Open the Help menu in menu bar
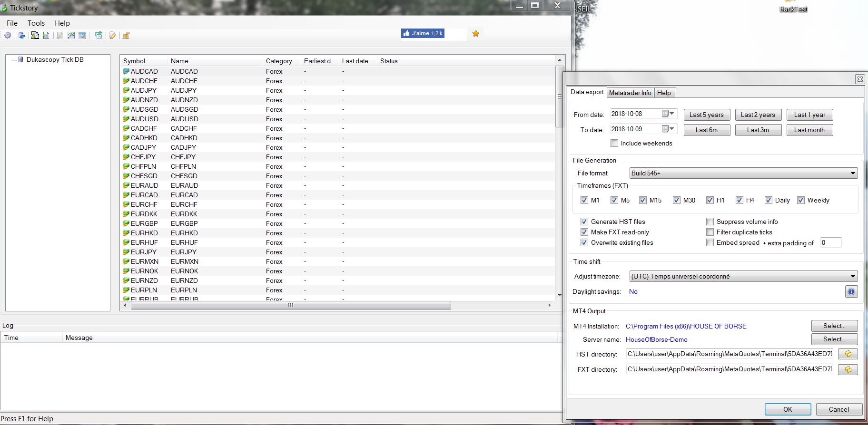This screenshot has height=425, width=868. point(62,23)
